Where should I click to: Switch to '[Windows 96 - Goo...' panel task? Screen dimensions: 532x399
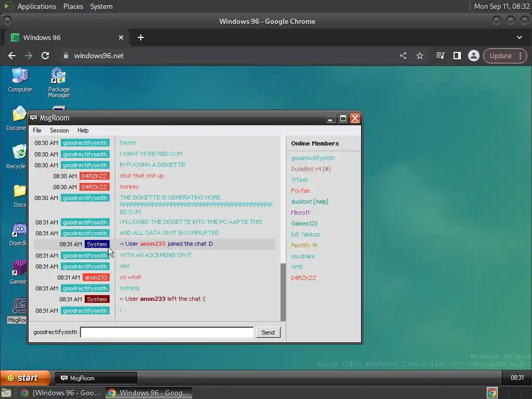[x=61, y=393]
